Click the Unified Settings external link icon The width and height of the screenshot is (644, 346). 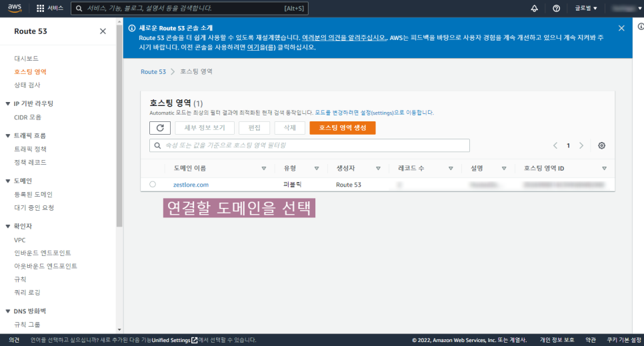[195, 340]
